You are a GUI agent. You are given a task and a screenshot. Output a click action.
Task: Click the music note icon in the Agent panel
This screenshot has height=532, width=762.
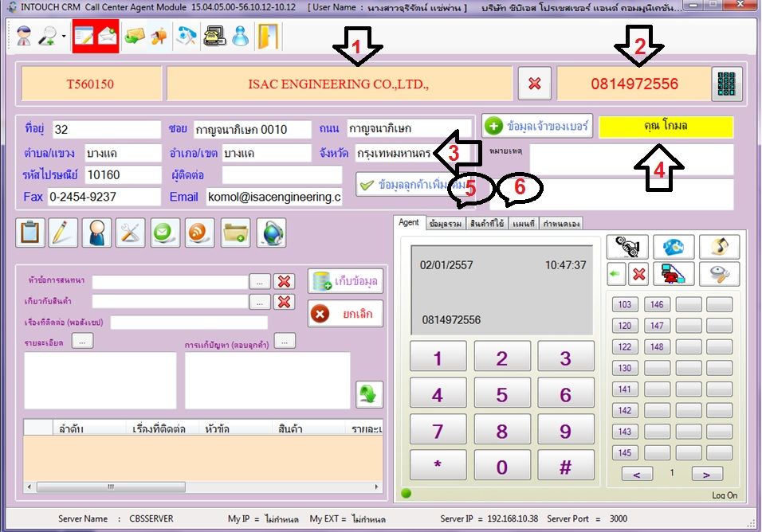720,248
